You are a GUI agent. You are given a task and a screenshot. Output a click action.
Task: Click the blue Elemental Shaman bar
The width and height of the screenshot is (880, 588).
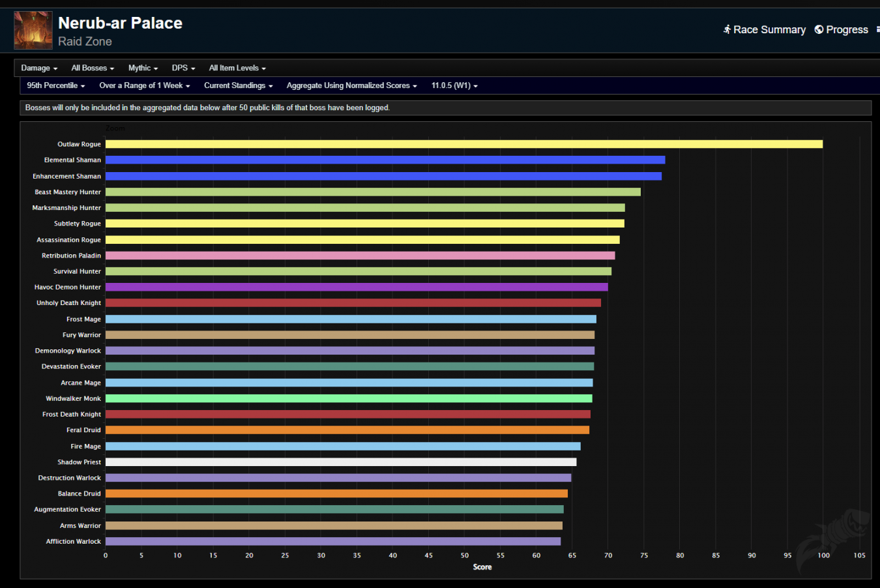385,160
